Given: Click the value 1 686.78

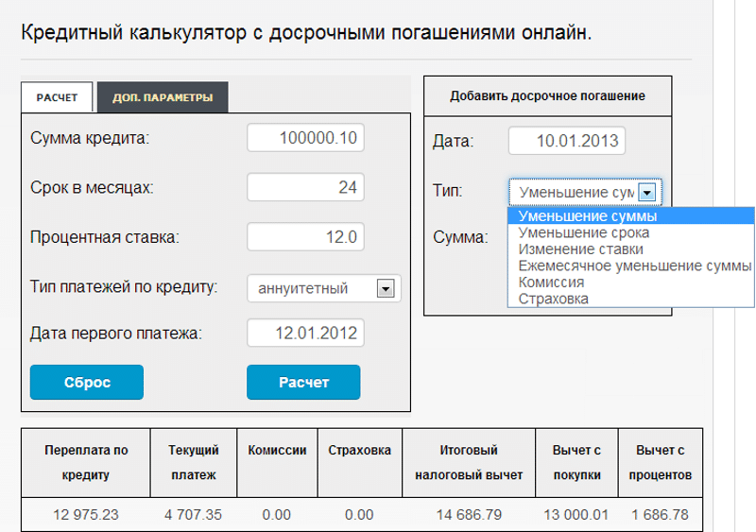Looking at the screenshot, I should (x=660, y=515).
